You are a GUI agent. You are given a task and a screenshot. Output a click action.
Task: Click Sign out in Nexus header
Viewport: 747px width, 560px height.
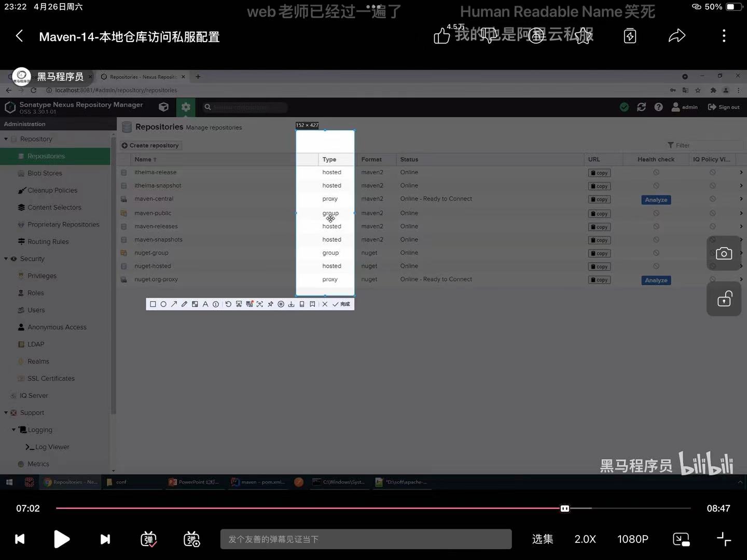(x=724, y=107)
